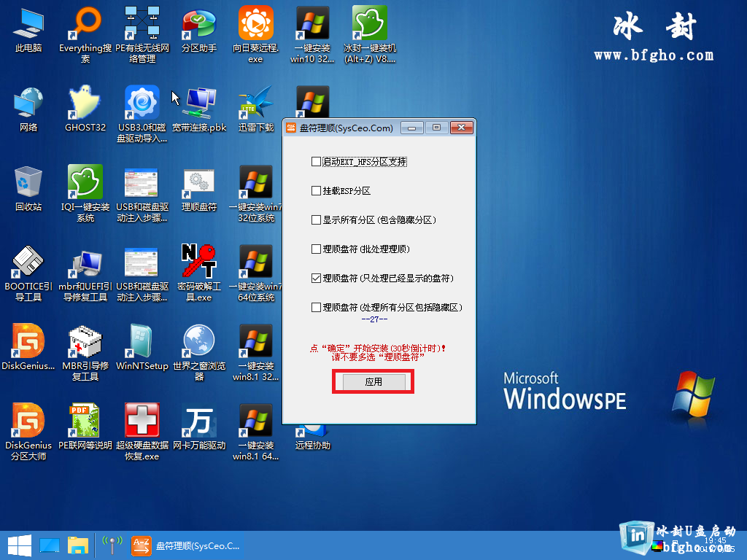This screenshot has height=560, width=747.
Task: Open 远程协助 desktop shortcut
Action: click(x=312, y=438)
